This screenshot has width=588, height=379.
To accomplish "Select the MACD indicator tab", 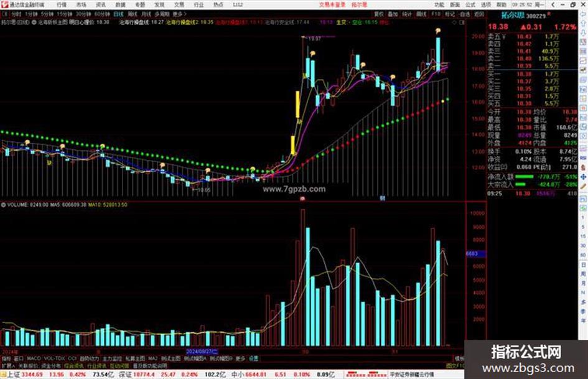I will pyautogui.click(x=34, y=358).
